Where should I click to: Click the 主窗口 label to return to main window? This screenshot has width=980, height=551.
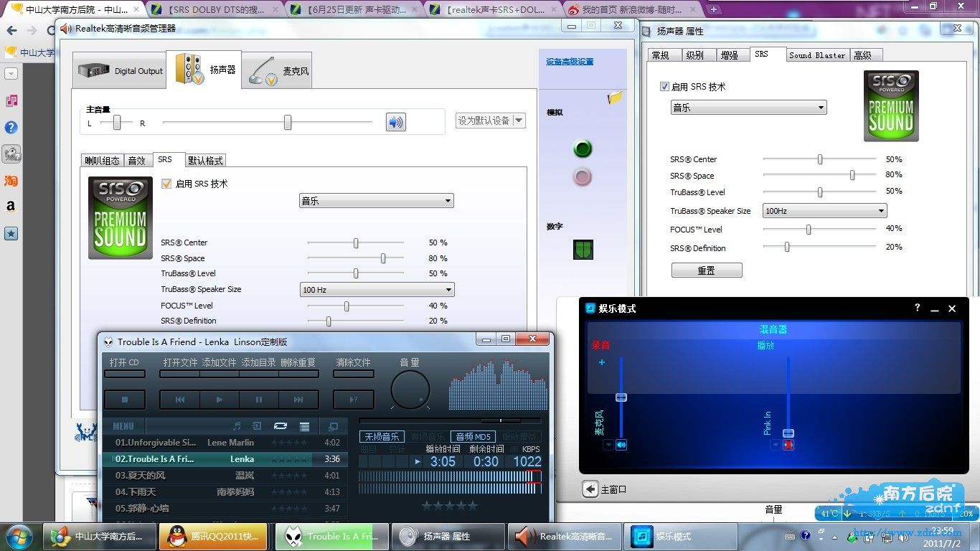point(613,489)
